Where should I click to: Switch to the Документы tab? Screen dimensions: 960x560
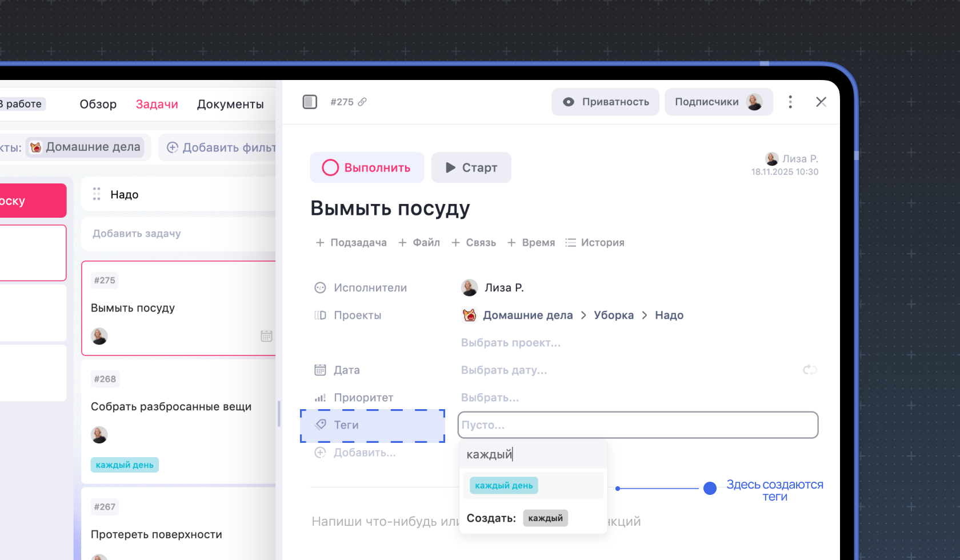click(230, 104)
